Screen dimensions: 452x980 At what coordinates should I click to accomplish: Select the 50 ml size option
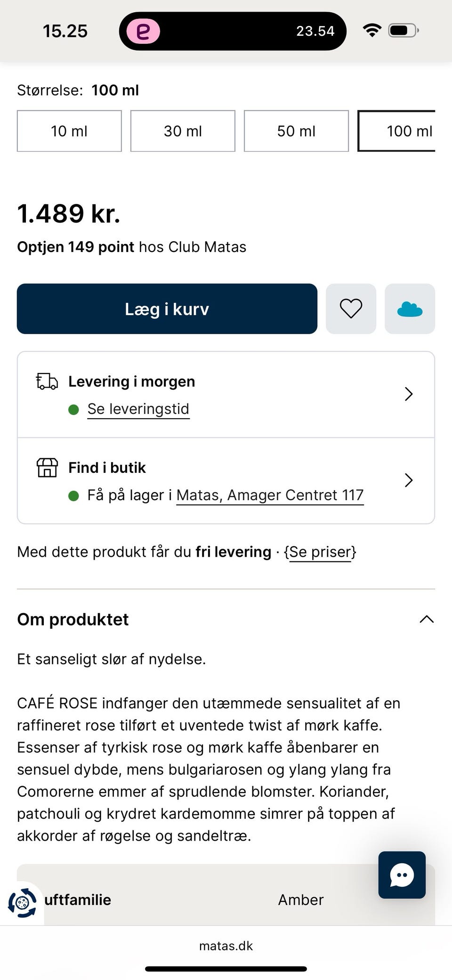[296, 131]
